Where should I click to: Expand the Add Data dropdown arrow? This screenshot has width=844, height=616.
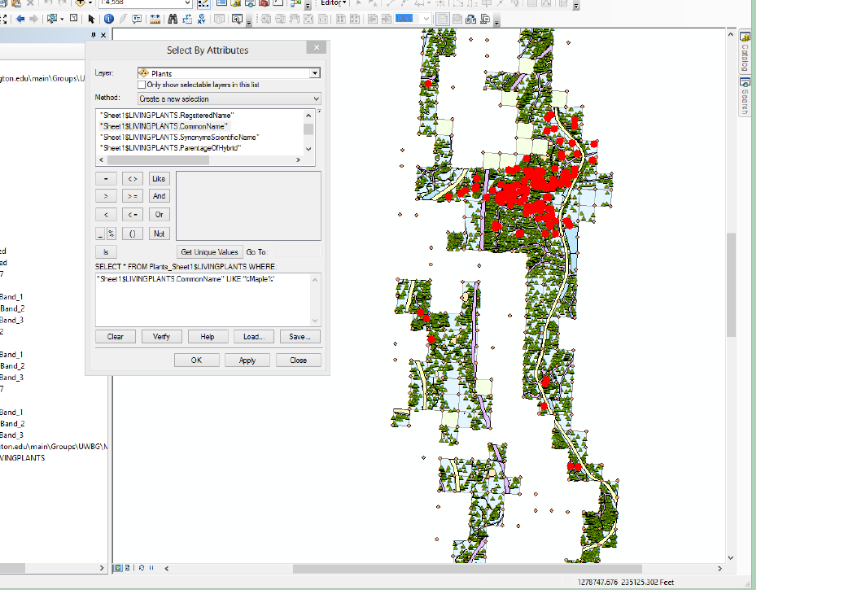coord(90,2)
